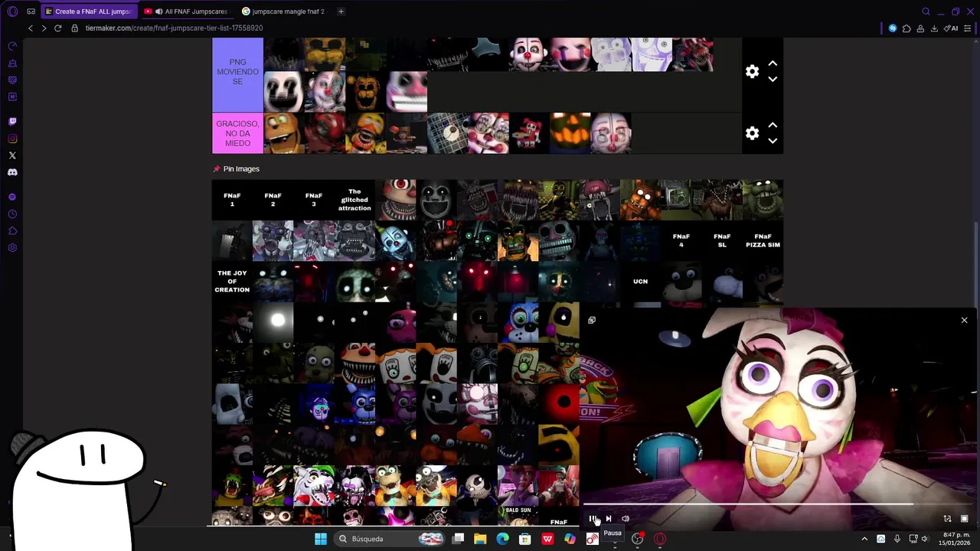Viewport: 980px width, 551px height.
Task: Skip to next video in pop-out player
Action: tap(609, 519)
